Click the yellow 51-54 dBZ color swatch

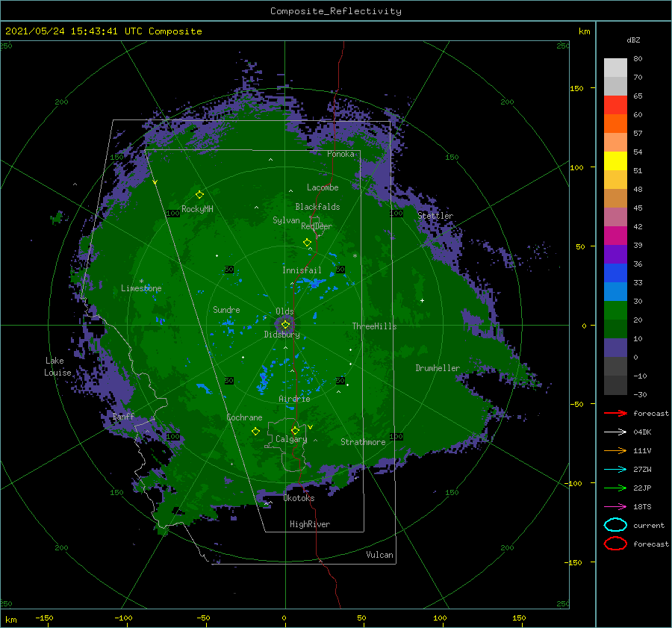click(615, 161)
